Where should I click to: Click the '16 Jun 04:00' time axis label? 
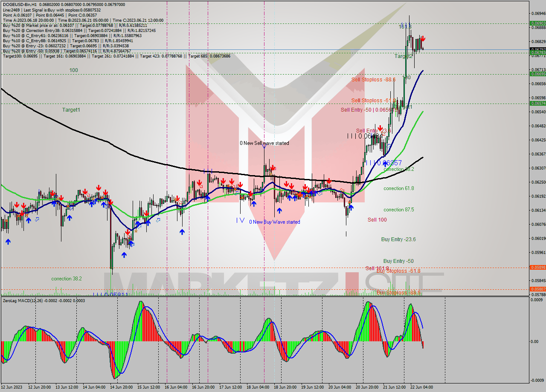[x=176, y=387]
